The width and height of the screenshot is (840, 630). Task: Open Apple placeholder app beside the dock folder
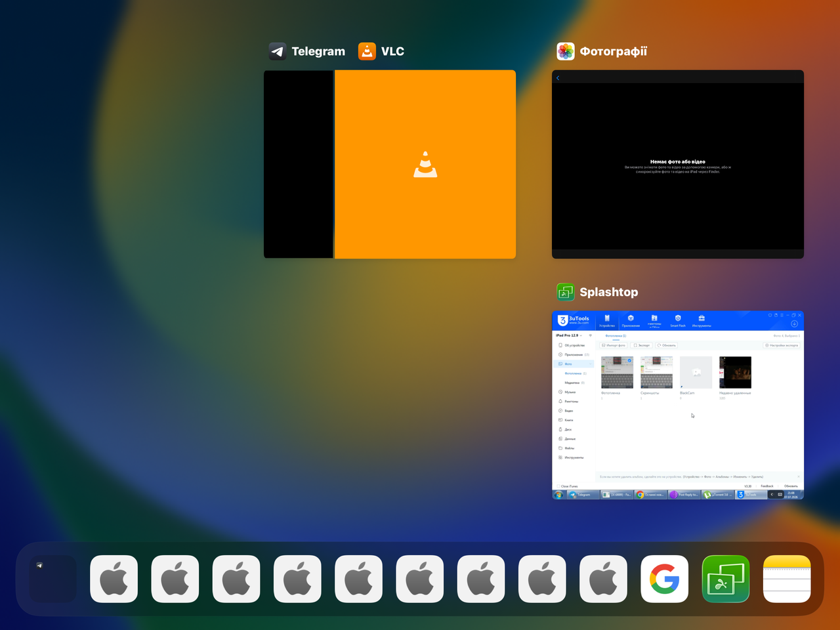click(114, 579)
